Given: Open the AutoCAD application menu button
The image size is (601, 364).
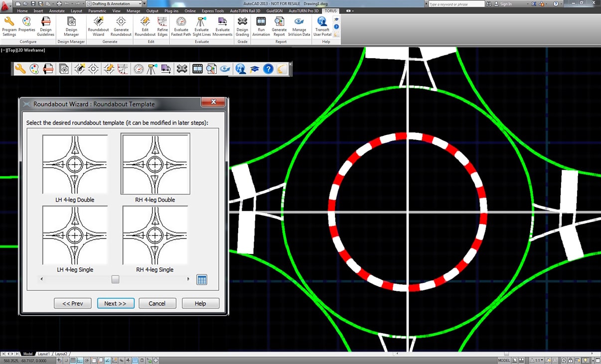Looking at the screenshot, I should coord(6,5).
